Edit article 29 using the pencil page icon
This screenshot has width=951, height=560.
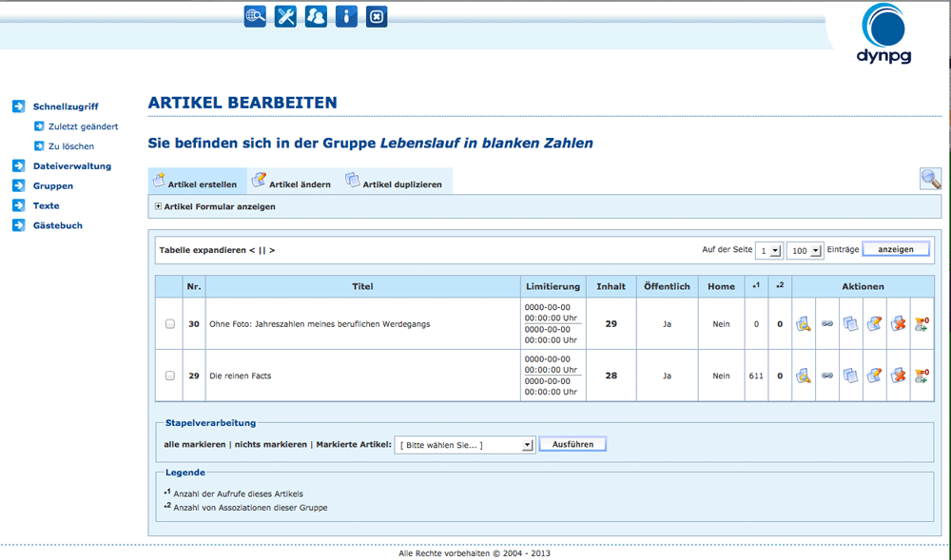click(875, 376)
